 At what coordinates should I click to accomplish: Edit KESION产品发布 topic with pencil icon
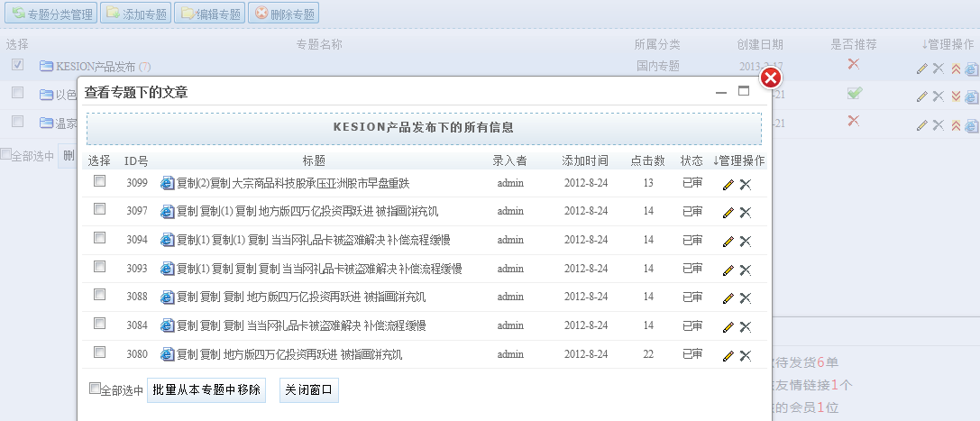922,69
